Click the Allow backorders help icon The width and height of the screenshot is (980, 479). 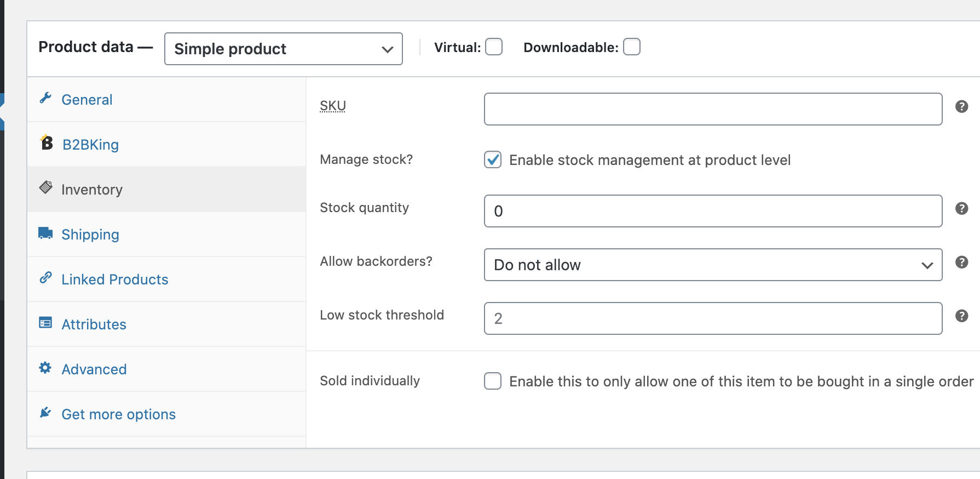pyautogui.click(x=962, y=262)
